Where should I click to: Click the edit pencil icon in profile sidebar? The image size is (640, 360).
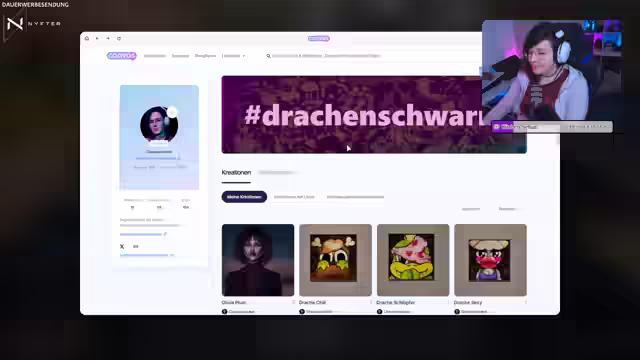[165, 234]
